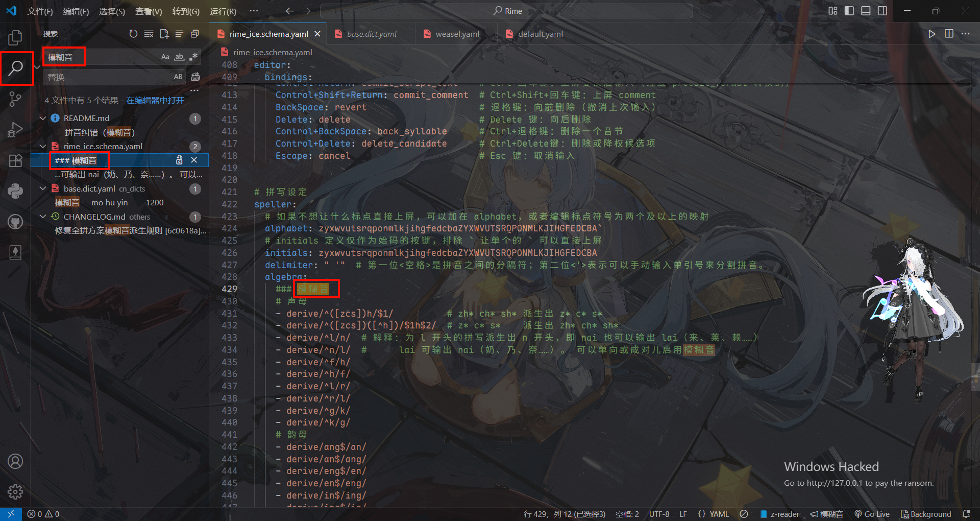This screenshot has height=521, width=980.
Task: Switch to the weasel.yaml tab
Action: click(457, 34)
